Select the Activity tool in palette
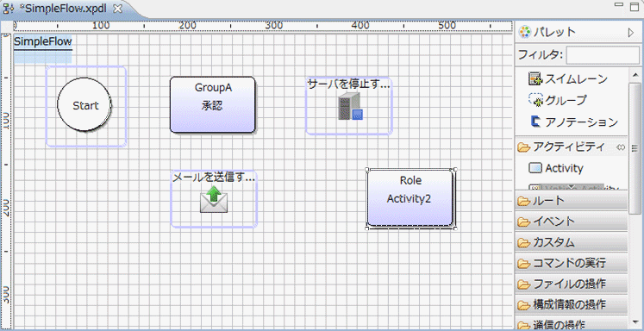The height and width of the screenshot is (331, 644). (x=556, y=168)
